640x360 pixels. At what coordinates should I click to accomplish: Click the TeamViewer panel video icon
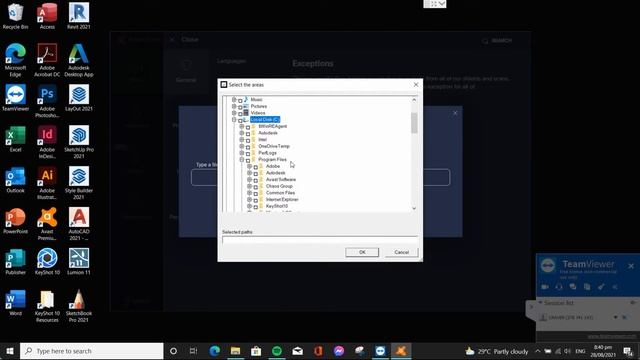[545, 287]
